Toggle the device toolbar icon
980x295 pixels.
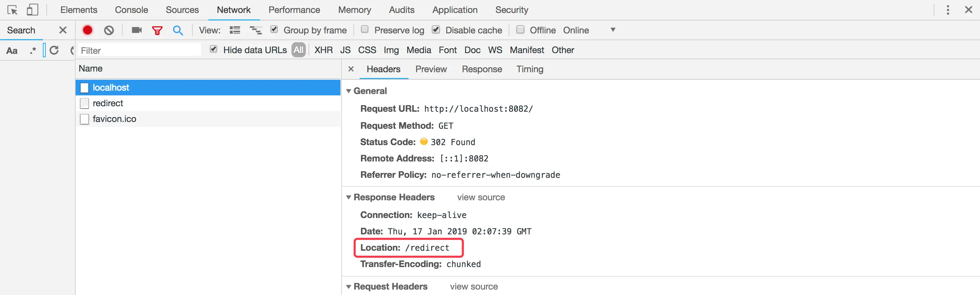click(32, 10)
